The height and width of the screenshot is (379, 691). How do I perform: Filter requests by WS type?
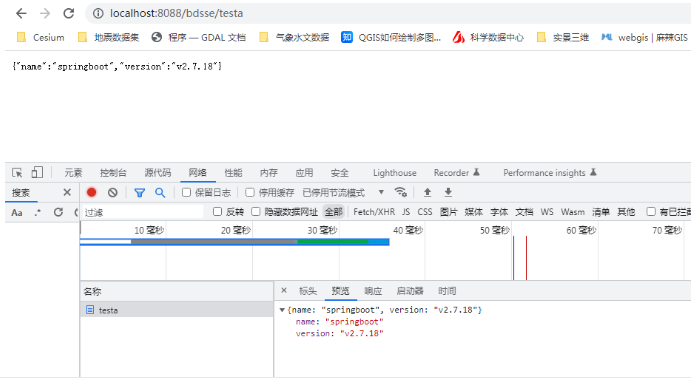[x=547, y=212]
